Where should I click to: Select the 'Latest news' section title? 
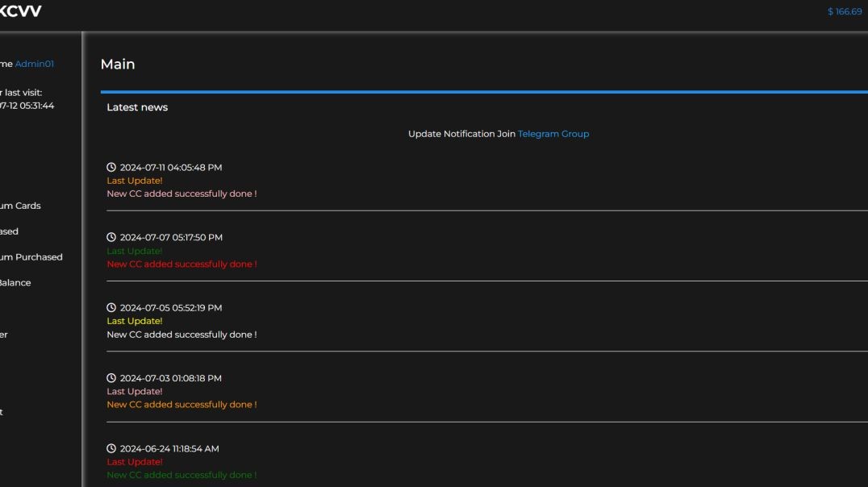[x=137, y=107]
